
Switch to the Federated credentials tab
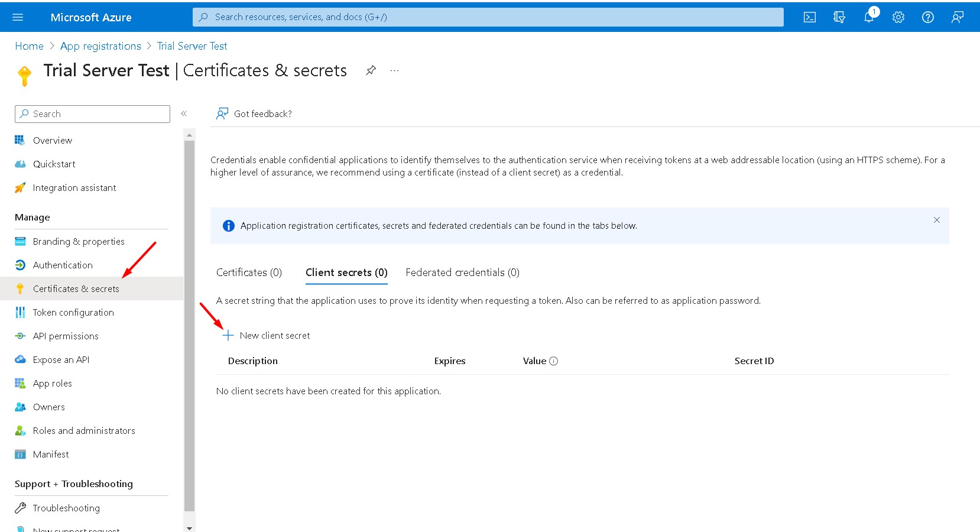click(462, 273)
